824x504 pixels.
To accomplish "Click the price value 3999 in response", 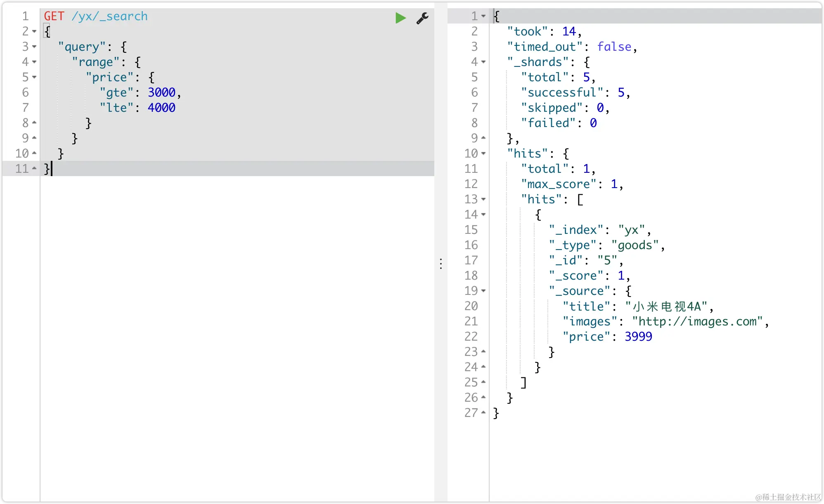I will (638, 337).
